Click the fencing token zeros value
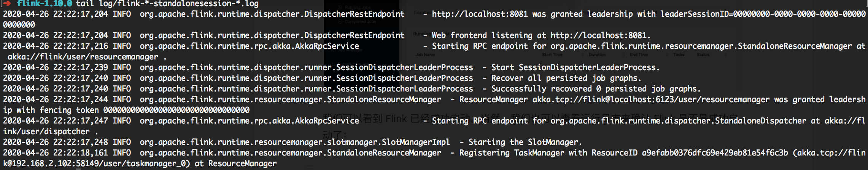This screenshot has height=170, width=868. tap(176, 110)
